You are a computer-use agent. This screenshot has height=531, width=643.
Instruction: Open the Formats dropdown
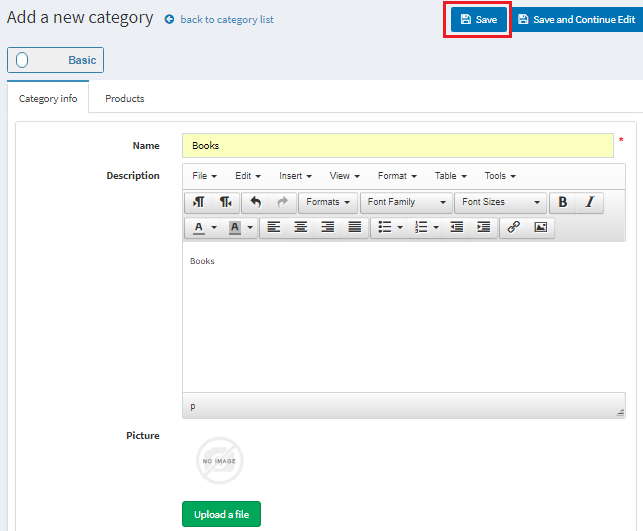tap(328, 202)
